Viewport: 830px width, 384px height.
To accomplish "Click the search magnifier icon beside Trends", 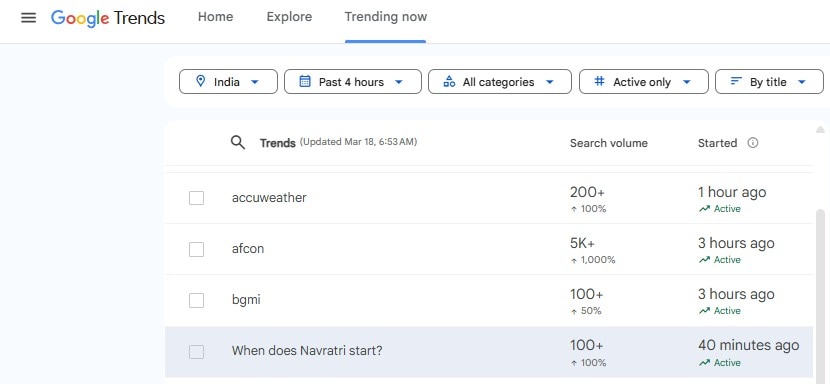I will 238,142.
